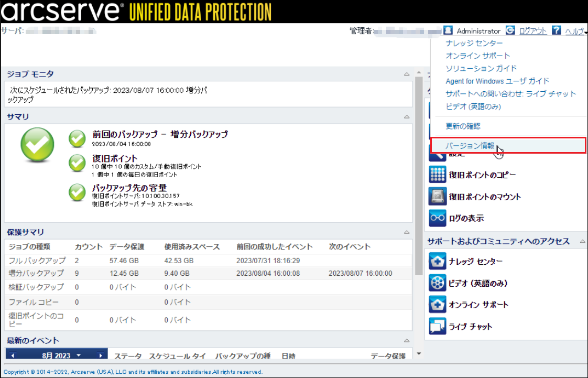
Task: Open 復旧ポイントのコピー task link
Action: point(482,175)
